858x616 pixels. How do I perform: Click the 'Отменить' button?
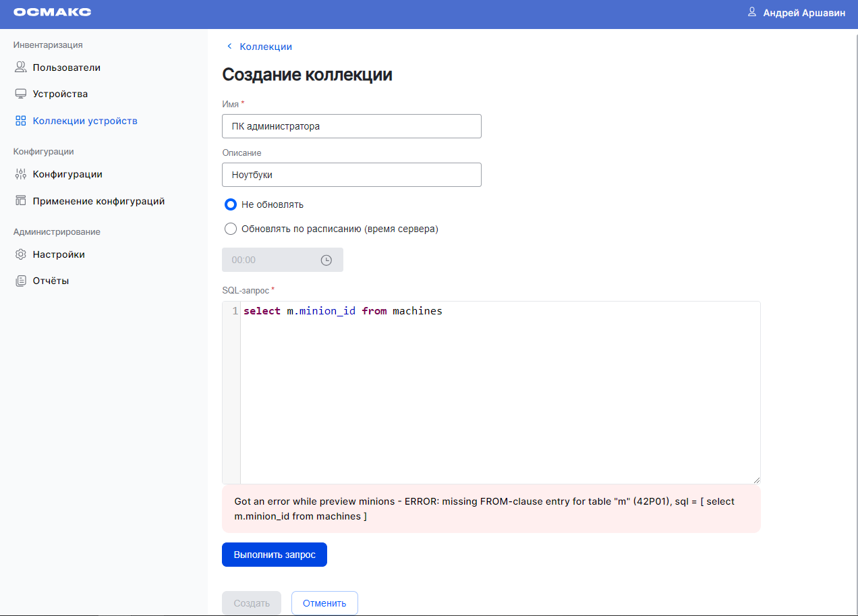tap(324, 603)
